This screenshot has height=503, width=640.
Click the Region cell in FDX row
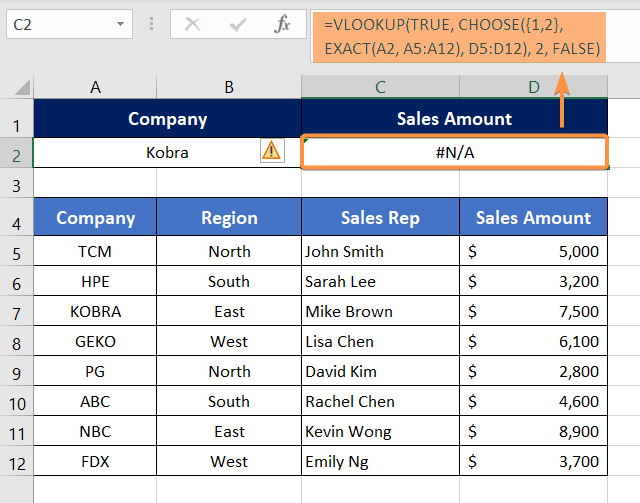click(x=229, y=461)
